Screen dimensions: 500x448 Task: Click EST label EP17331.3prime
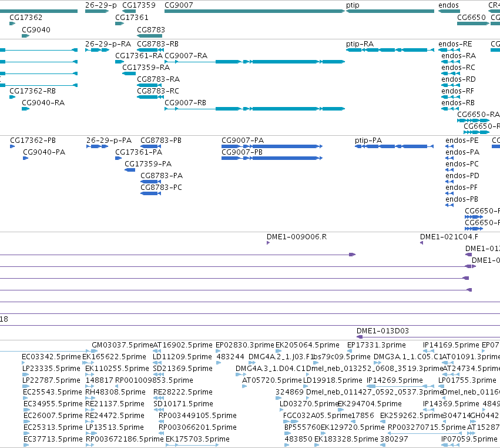(x=376, y=346)
